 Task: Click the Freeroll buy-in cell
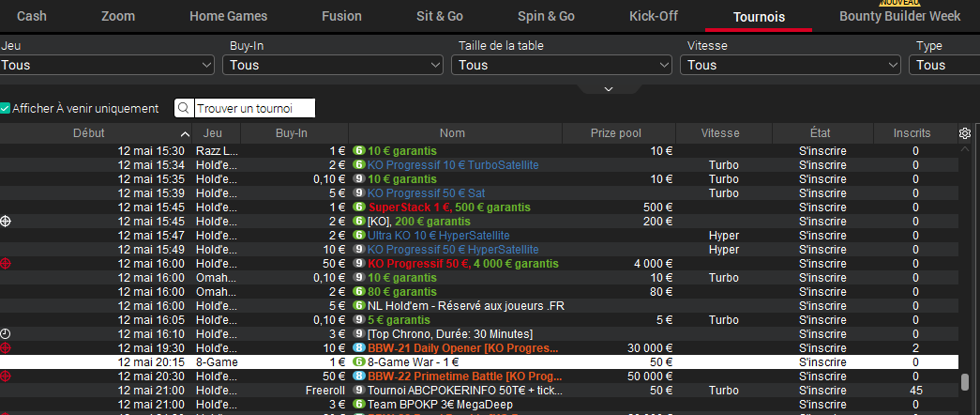pos(325,391)
